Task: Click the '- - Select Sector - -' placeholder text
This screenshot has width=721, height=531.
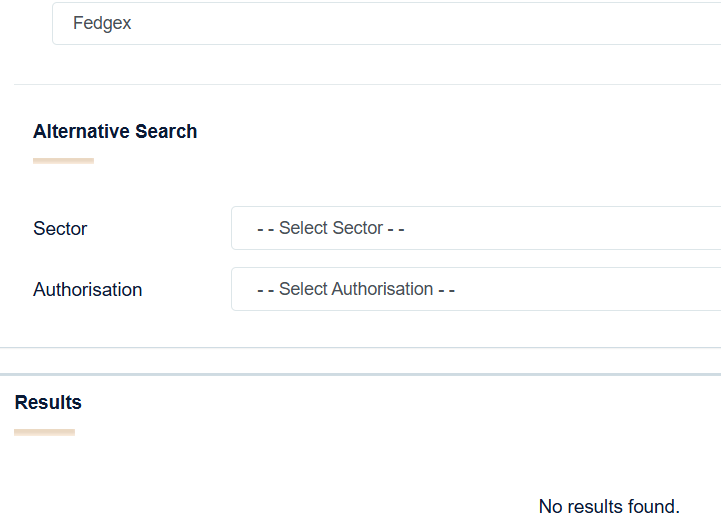Action: [x=331, y=228]
